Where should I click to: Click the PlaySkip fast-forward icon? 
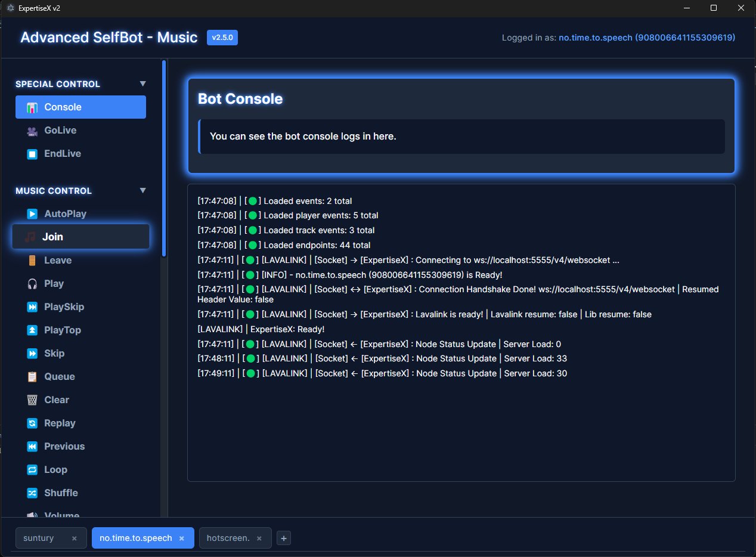32,307
